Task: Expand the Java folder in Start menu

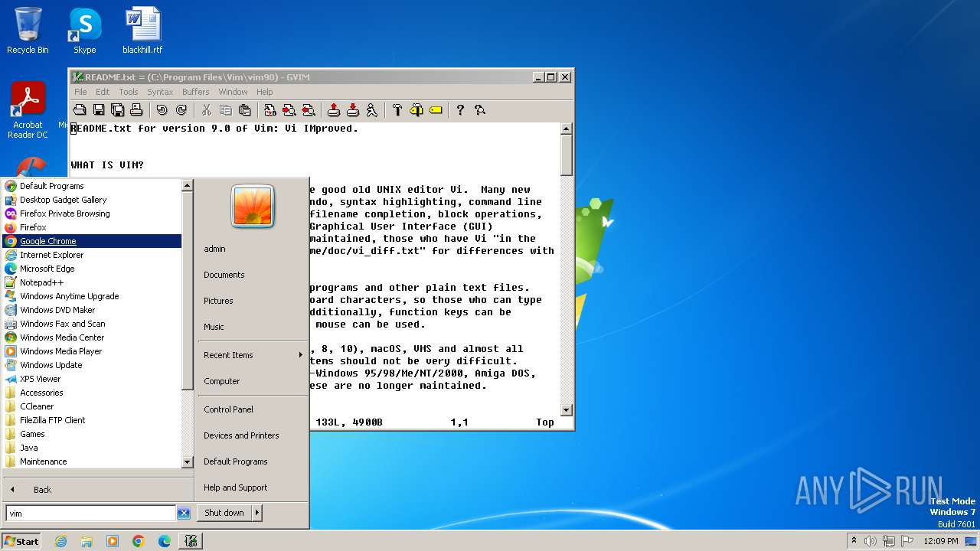Action: [92, 448]
